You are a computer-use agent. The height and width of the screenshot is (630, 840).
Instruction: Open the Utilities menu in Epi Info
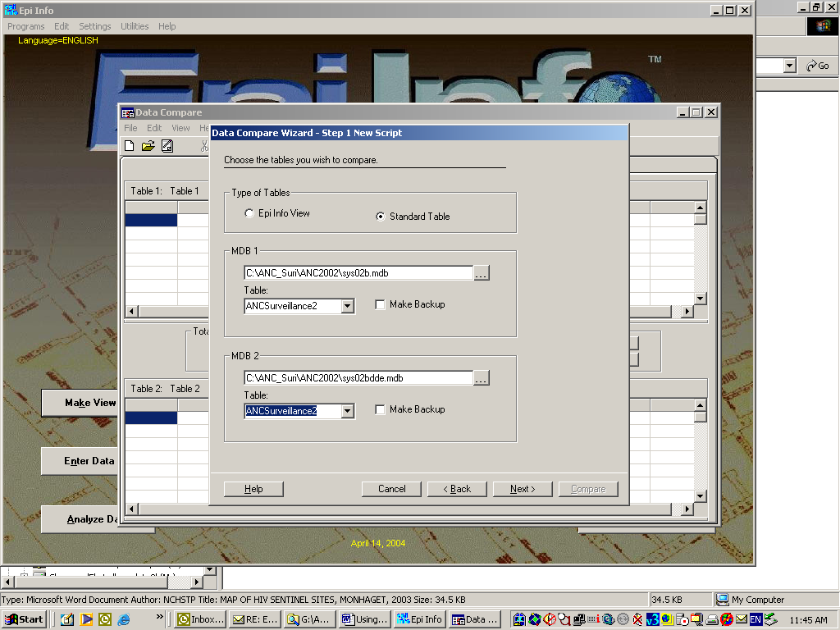pos(135,26)
